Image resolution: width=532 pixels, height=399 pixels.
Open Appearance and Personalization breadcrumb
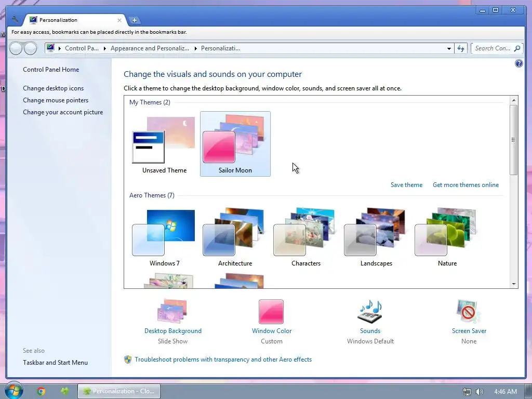click(150, 48)
